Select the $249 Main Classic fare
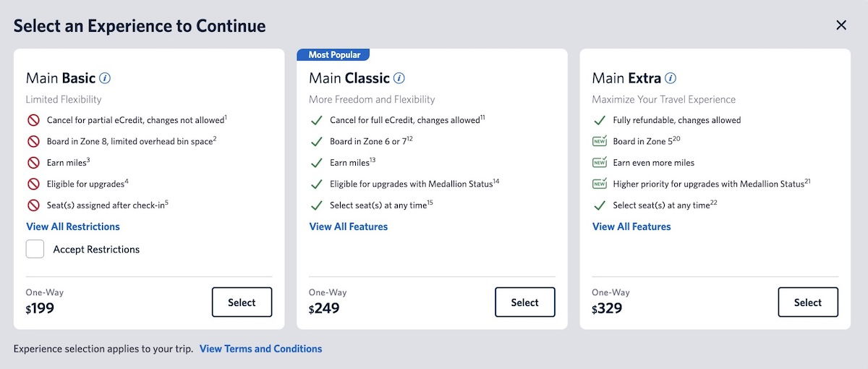Screen dimensions: 868x369 [x=525, y=302]
